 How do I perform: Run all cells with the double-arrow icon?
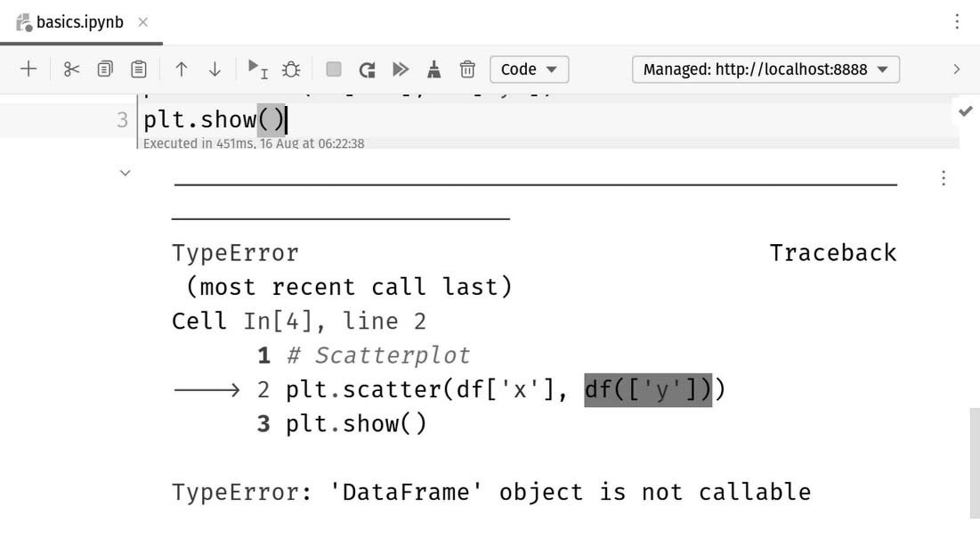[x=400, y=69]
